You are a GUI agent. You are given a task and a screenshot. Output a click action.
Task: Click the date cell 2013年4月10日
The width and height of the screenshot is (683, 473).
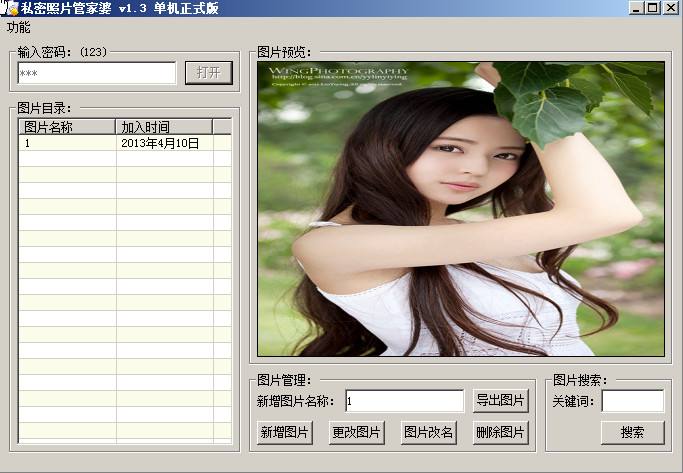160,143
